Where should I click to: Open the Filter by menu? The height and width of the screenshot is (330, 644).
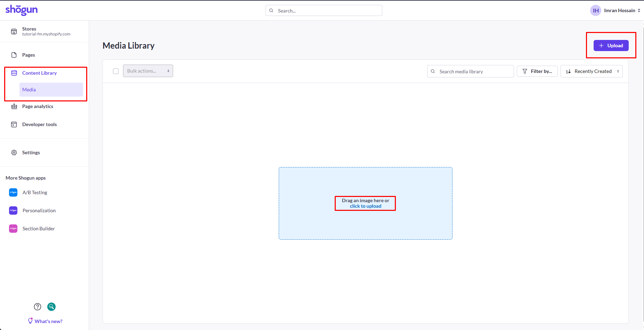click(x=537, y=71)
